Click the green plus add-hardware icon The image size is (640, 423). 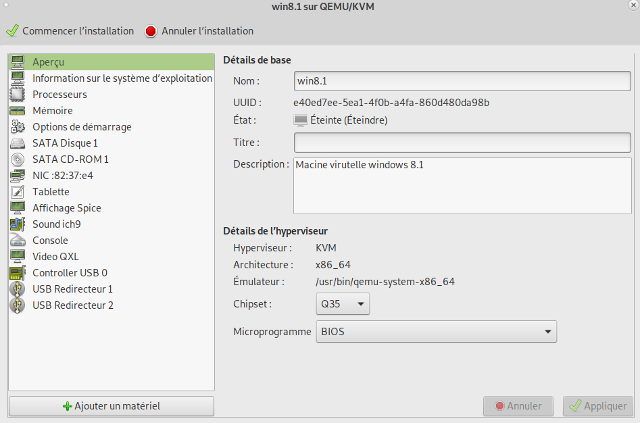[x=67, y=406]
